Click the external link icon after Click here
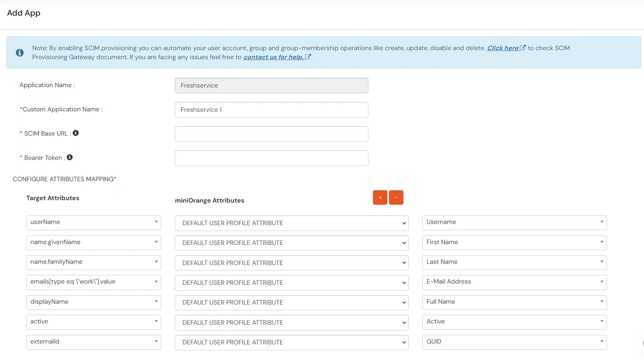The width and height of the screenshot is (644, 360). 523,48
